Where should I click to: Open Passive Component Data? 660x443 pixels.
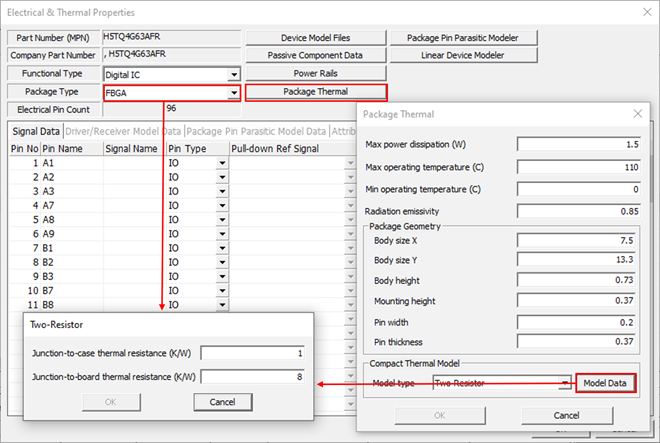[315, 56]
